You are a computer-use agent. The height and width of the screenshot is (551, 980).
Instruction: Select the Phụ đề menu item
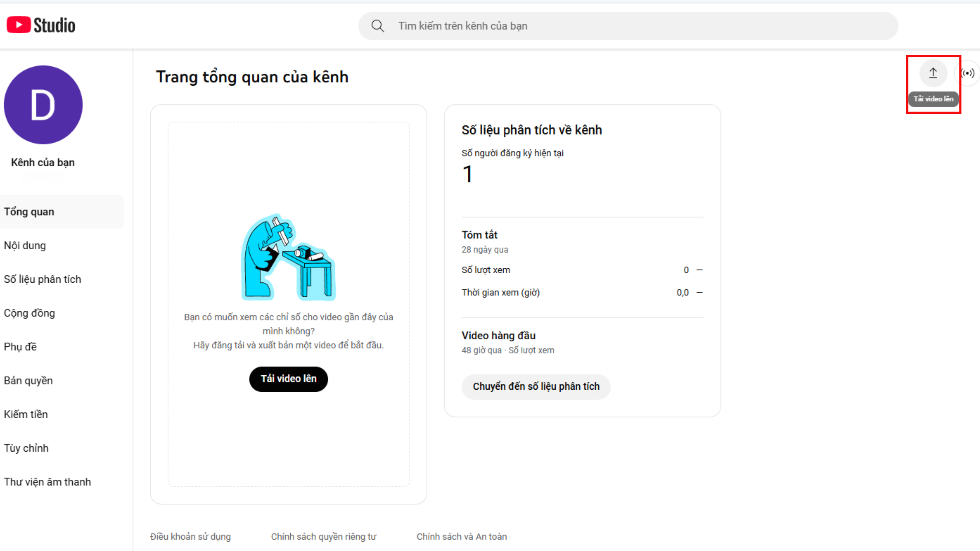[20, 347]
